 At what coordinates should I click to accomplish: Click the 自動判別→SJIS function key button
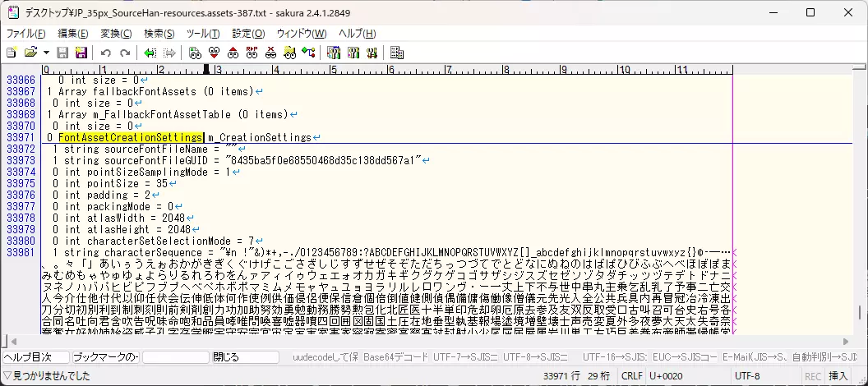tap(824, 357)
